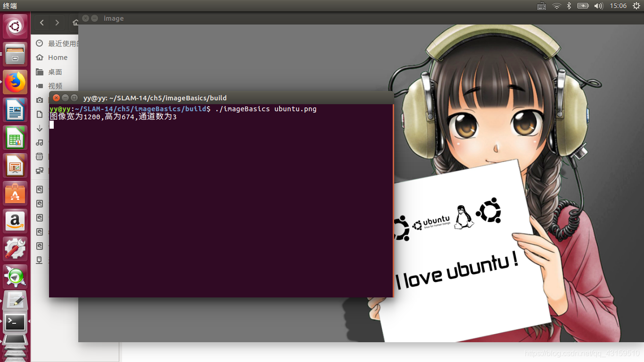This screenshot has width=644, height=362.
Task: Open the network computers icon in sidebar
Action: [x=40, y=171]
